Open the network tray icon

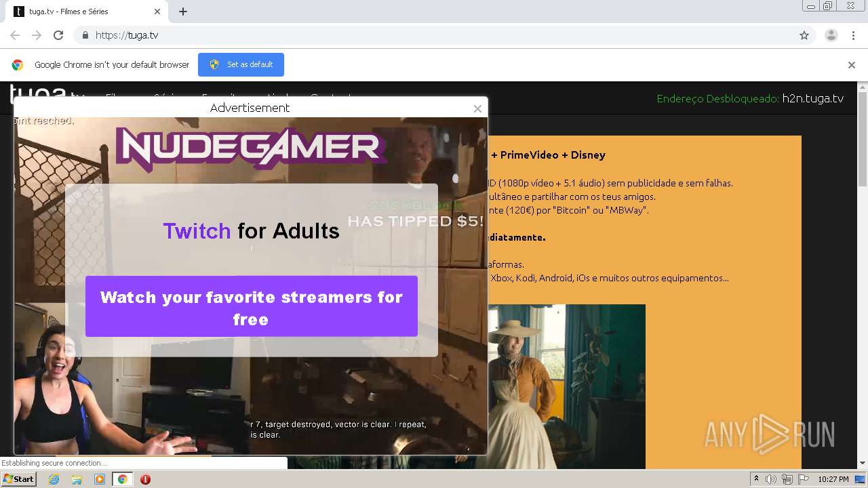pos(787,479)
